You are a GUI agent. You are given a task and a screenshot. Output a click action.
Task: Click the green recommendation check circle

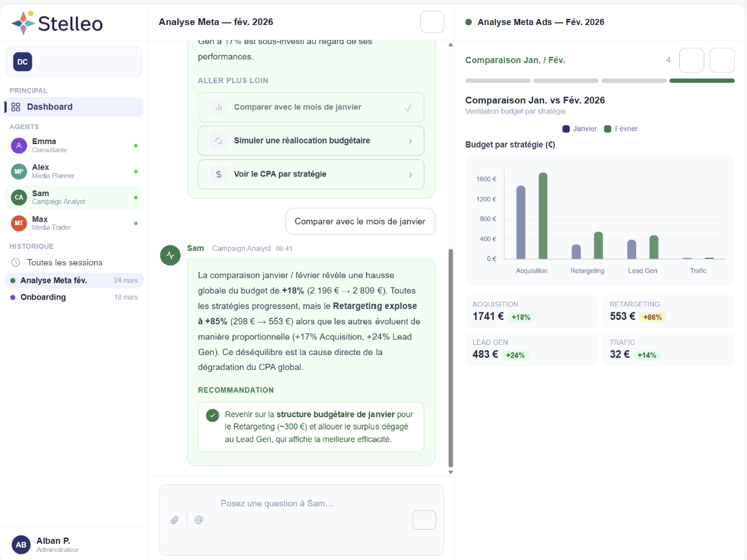(x=212, y=415)
